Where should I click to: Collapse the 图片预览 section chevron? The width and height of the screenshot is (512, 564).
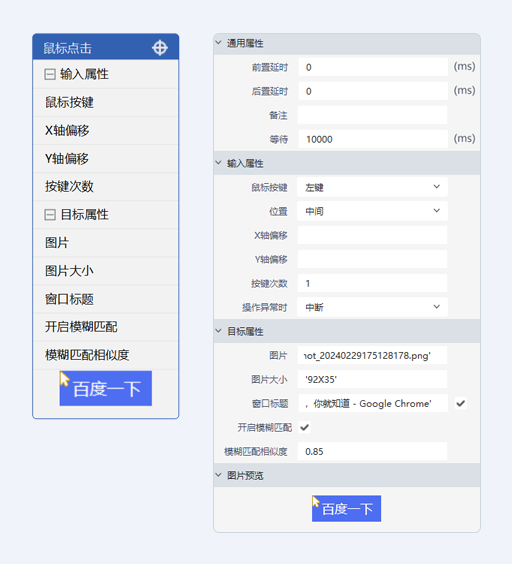click(218, 475)
